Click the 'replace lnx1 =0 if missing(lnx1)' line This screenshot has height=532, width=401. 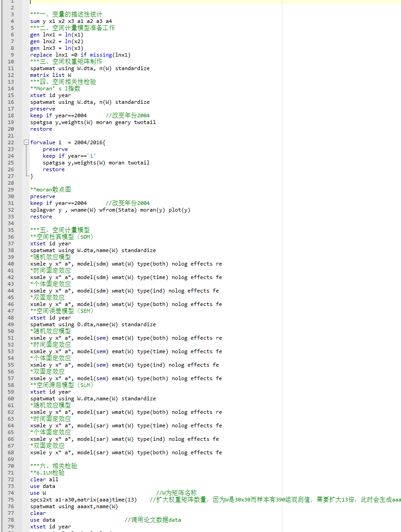coord(80,55)
